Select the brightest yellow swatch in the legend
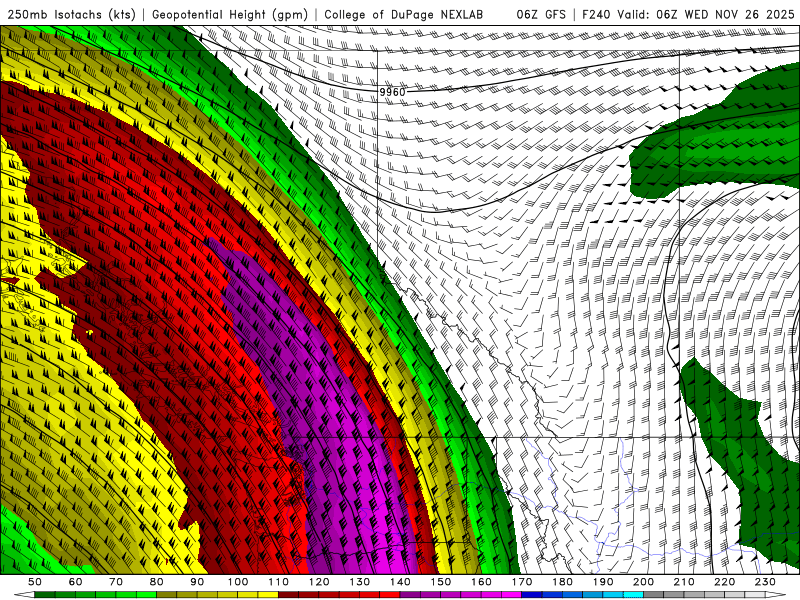 coord(268,595)
